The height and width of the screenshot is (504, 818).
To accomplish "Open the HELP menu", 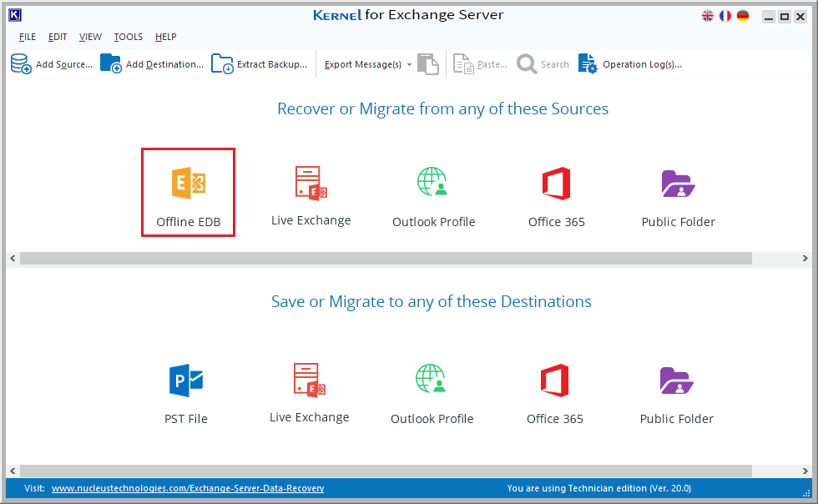I will [166, 37].
